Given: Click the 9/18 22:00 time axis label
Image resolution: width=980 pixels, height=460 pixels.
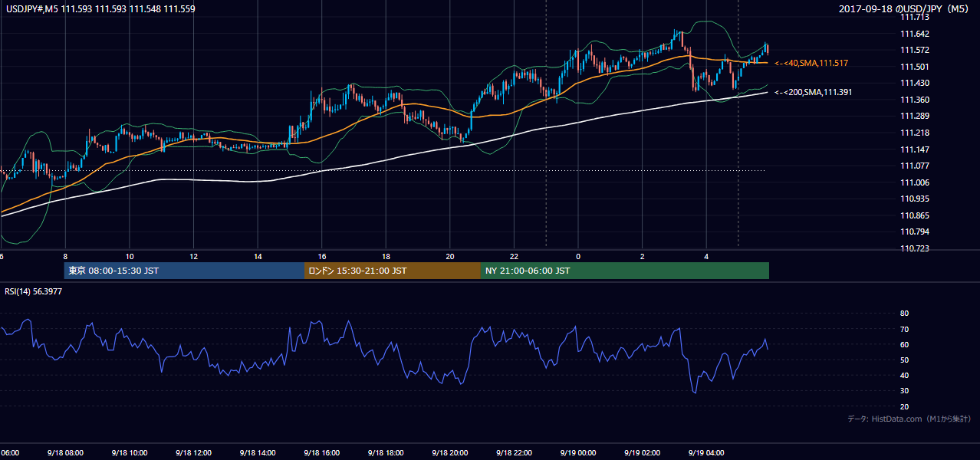Looking at the screenshot, I should tap(514, 453).
